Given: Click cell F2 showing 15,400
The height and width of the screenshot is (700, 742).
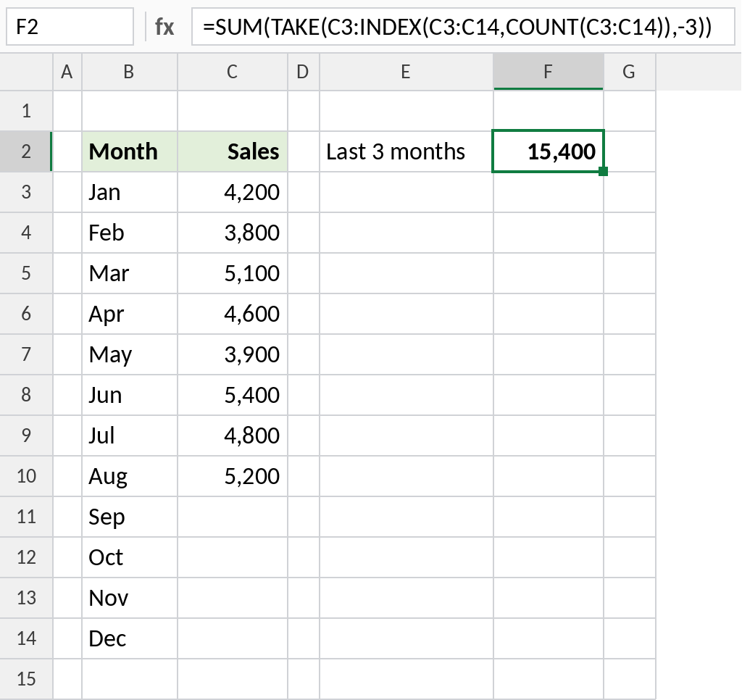Looking at the screenshot, I should pos(549,151).
